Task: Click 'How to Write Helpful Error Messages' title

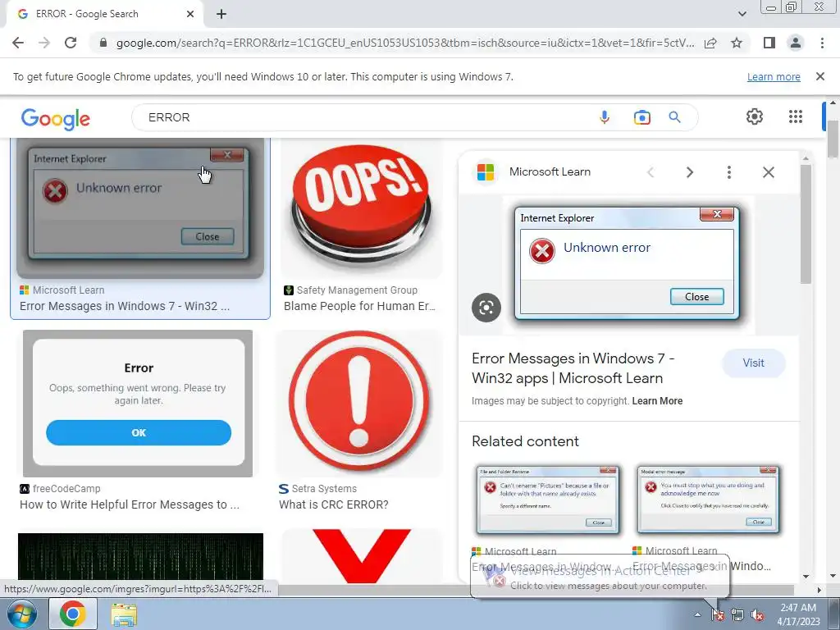Action: pos(130,504)
